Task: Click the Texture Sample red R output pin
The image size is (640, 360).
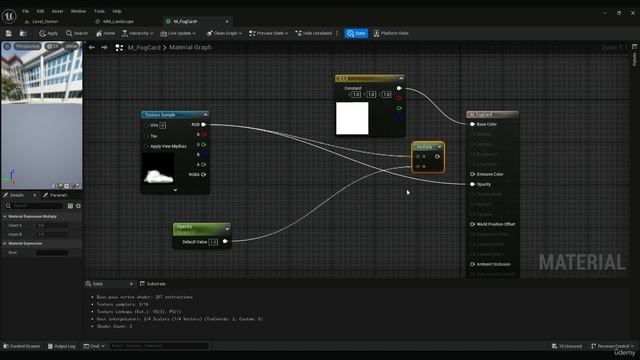Action: [x=203, y=135]
